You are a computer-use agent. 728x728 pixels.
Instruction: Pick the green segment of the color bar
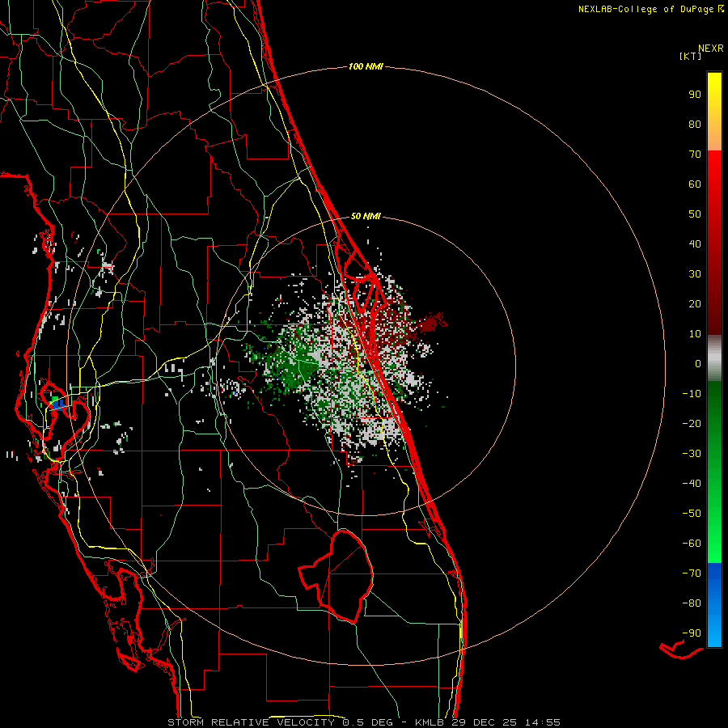tap(714, 472)
